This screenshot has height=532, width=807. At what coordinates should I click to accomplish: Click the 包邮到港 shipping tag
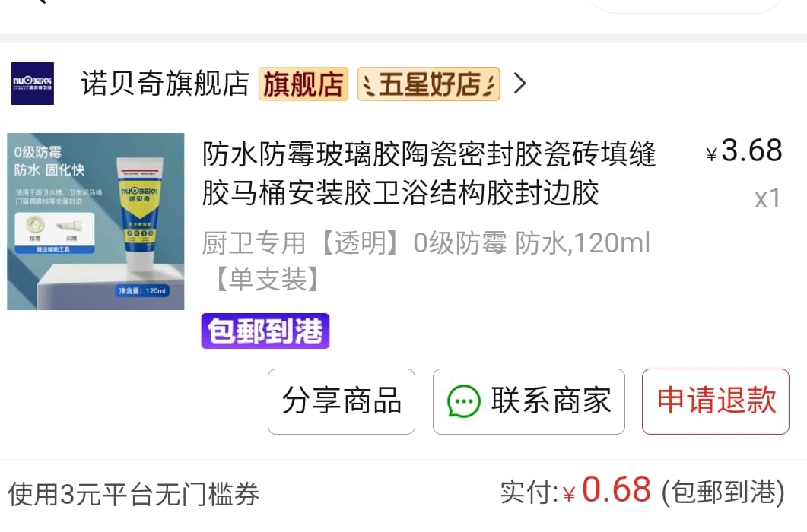point(265,331)
